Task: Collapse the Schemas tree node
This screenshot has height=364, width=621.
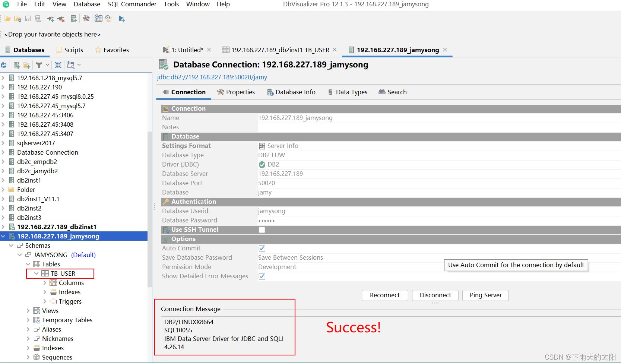Action: click(x=11, y=246)
